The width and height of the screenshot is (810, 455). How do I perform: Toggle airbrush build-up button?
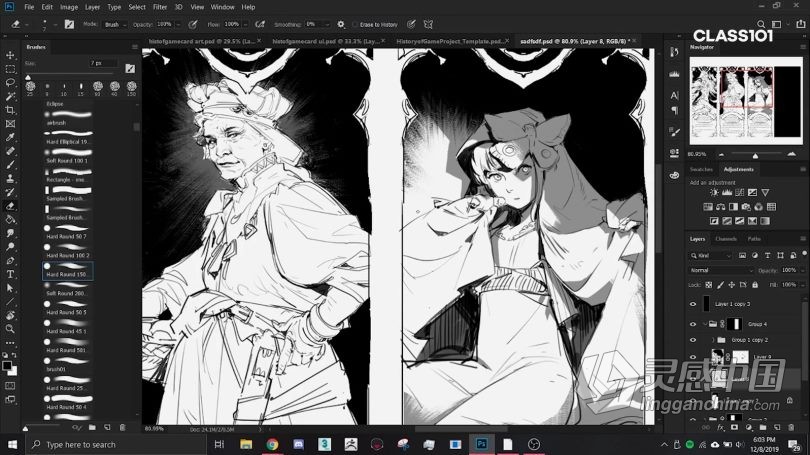pos(260,24)
